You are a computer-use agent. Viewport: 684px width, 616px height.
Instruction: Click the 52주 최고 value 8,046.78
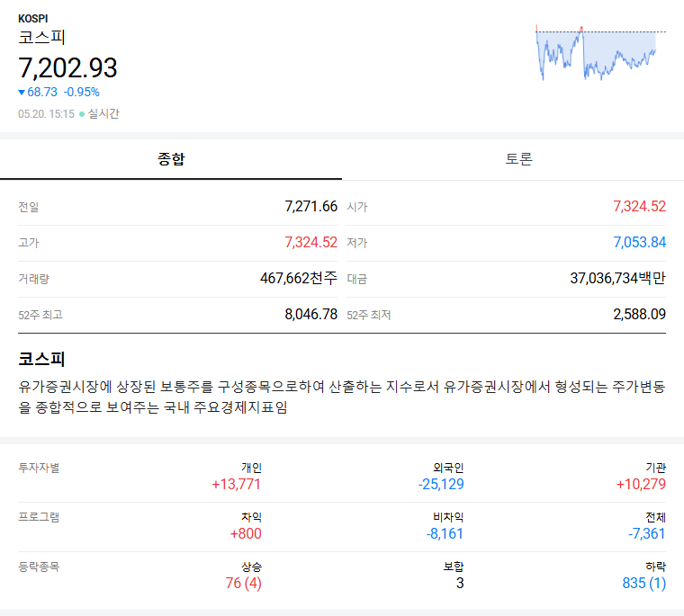pos(311,314)
